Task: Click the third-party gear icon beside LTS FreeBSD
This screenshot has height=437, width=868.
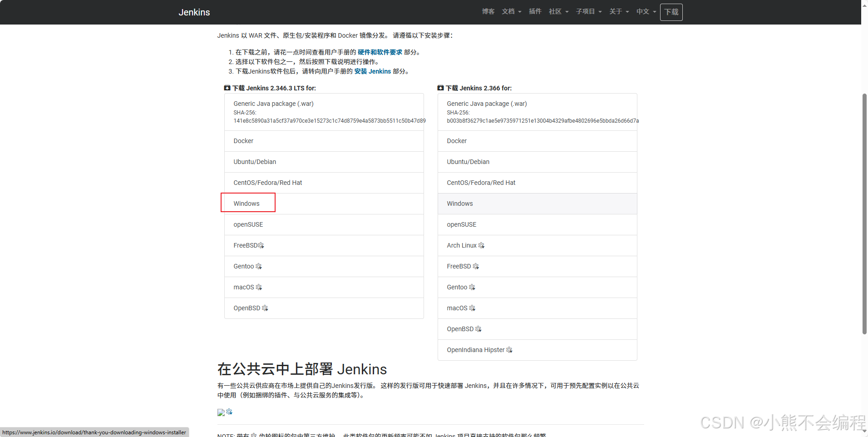Action: pyautogui.click(x=261, y=245)
